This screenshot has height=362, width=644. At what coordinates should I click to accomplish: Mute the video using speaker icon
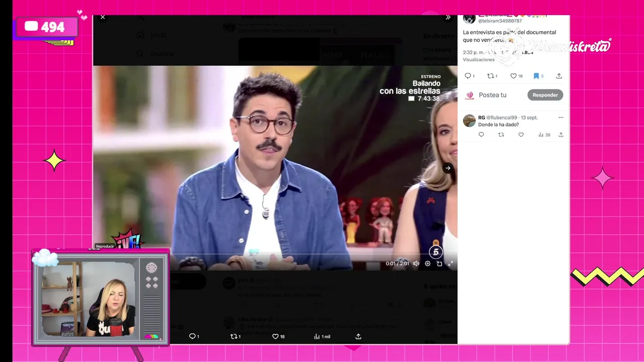416,263
